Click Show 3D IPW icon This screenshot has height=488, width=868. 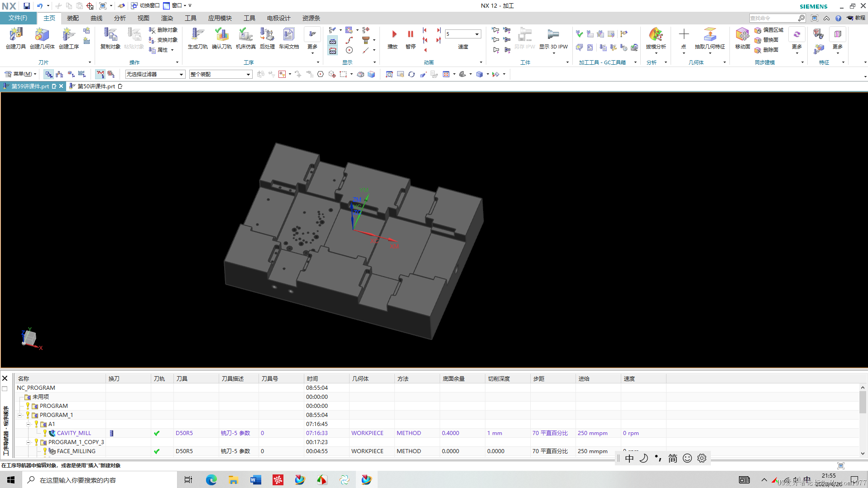[x=553, y=38]
